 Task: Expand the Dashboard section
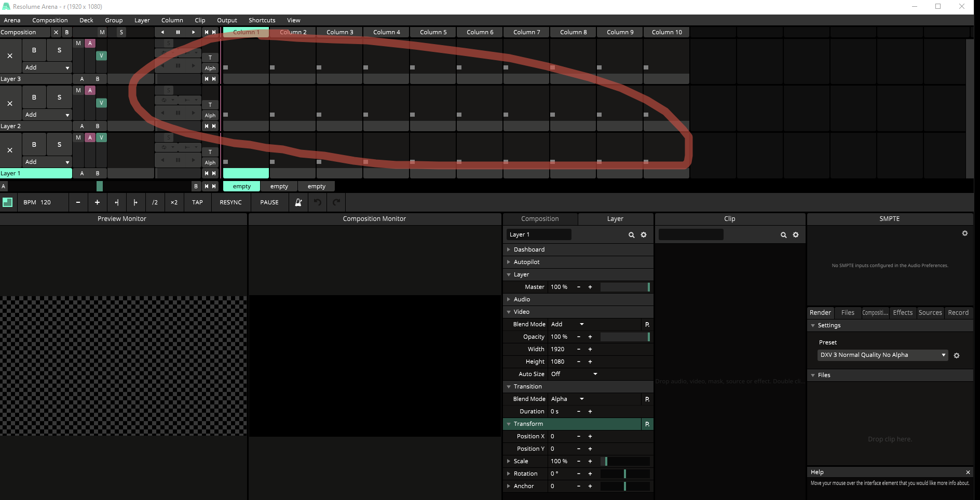coord(529,249)
